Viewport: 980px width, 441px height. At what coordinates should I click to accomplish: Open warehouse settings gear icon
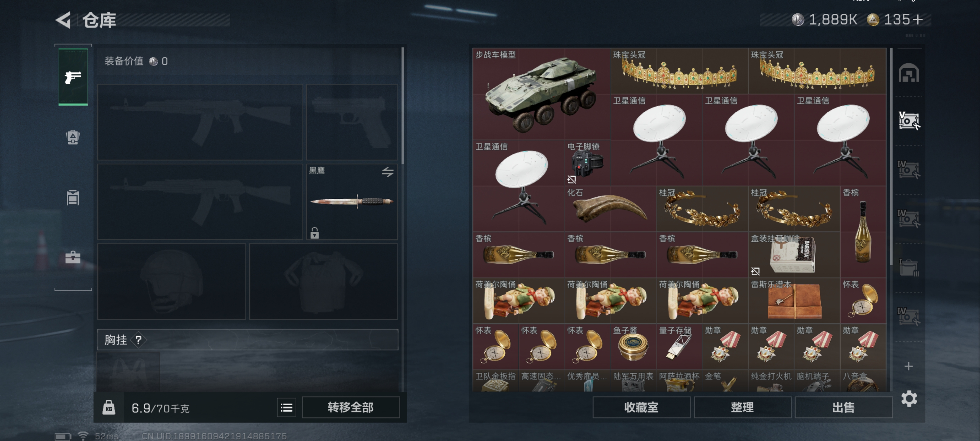(x=909, y=399)
